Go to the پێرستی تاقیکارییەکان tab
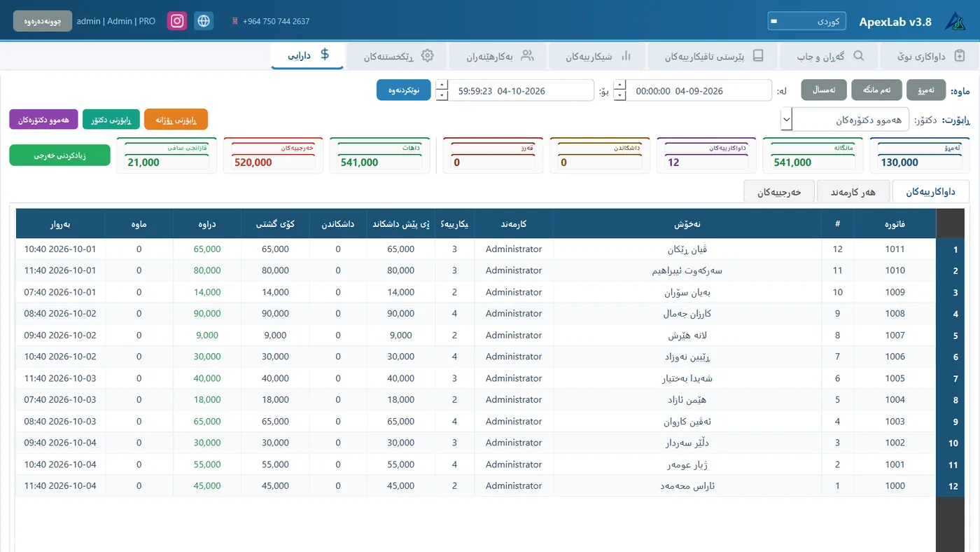The height and width of the screenshot is (552, 980). pyautogui.click(x=713, y=57)
